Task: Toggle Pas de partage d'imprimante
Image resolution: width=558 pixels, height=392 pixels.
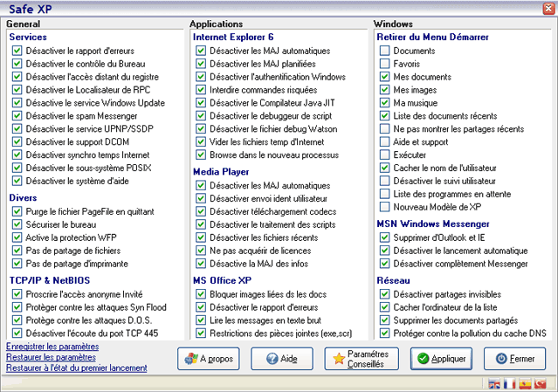Action: [17, 264]
